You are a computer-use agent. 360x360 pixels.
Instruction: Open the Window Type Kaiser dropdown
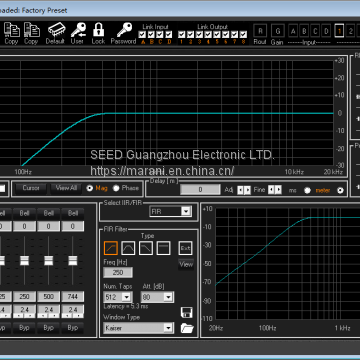point(139,328)
